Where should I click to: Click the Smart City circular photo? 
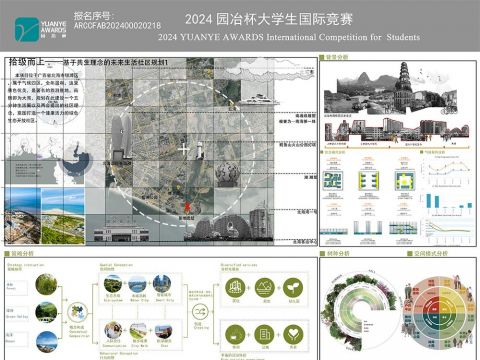click(162, 284)
